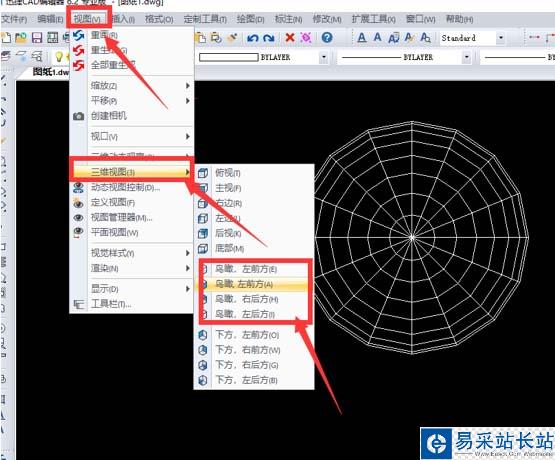Click the Open file folder icon
The height and width of the screenshot is (460, 555).
coord(21,38)
